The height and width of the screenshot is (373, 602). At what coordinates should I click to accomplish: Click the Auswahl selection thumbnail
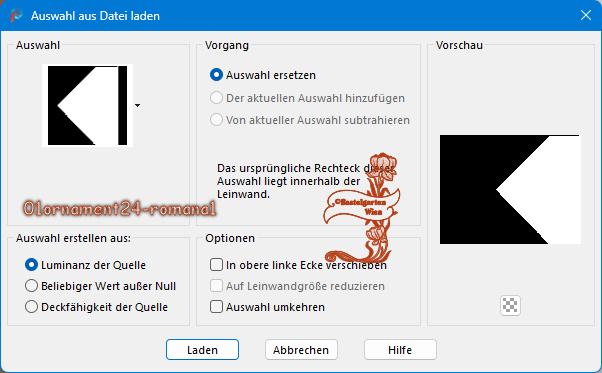tap(88, 106)
